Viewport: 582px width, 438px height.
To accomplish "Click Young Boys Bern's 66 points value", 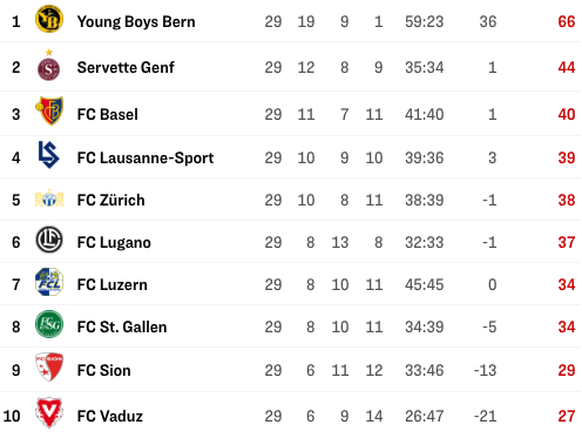I will click(x=566, y=22).
